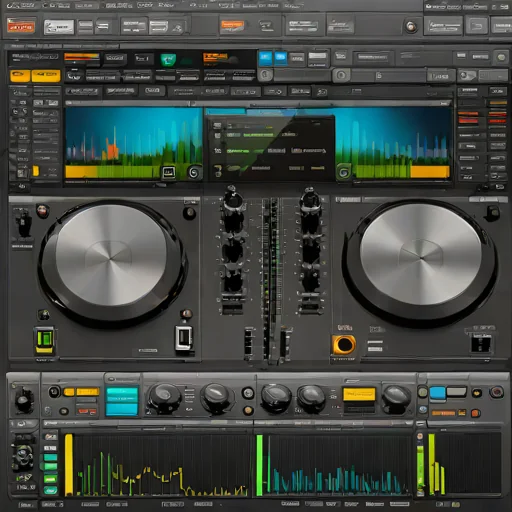Click the white square pad below left jog wheel

coord(184,338)
